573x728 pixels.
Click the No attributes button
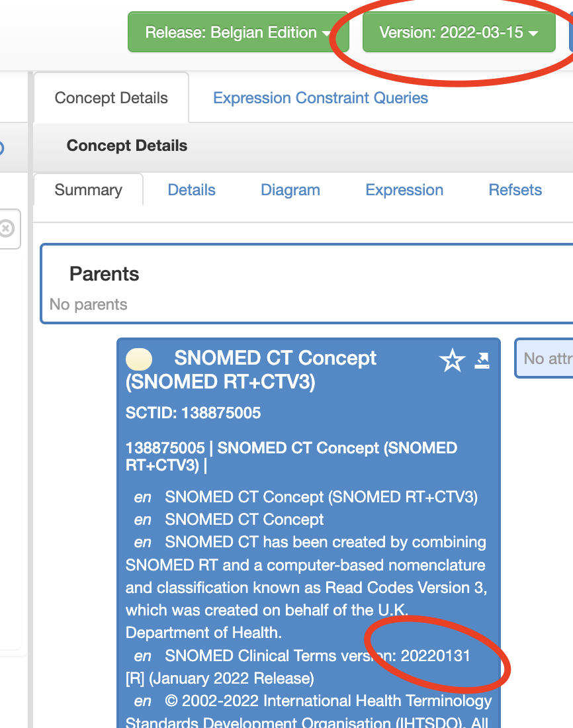coord(550,358)
